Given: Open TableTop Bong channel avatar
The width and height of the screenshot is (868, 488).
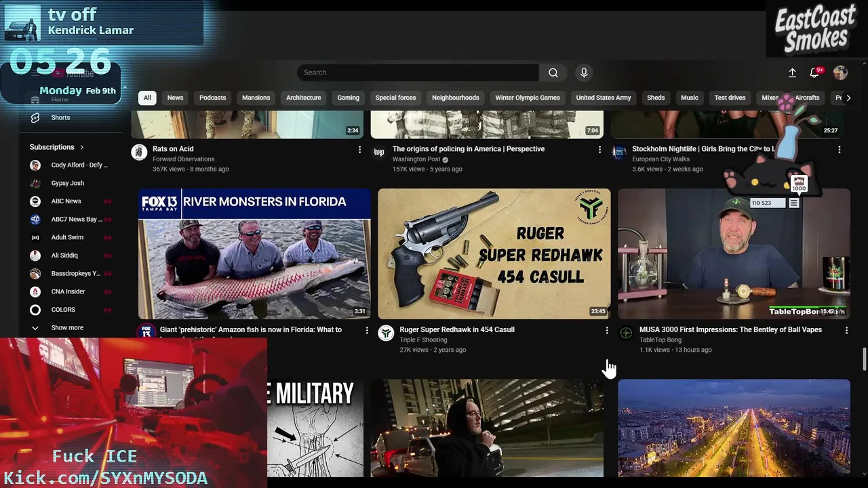Looking at the screenshot, I should pos(626,333).
